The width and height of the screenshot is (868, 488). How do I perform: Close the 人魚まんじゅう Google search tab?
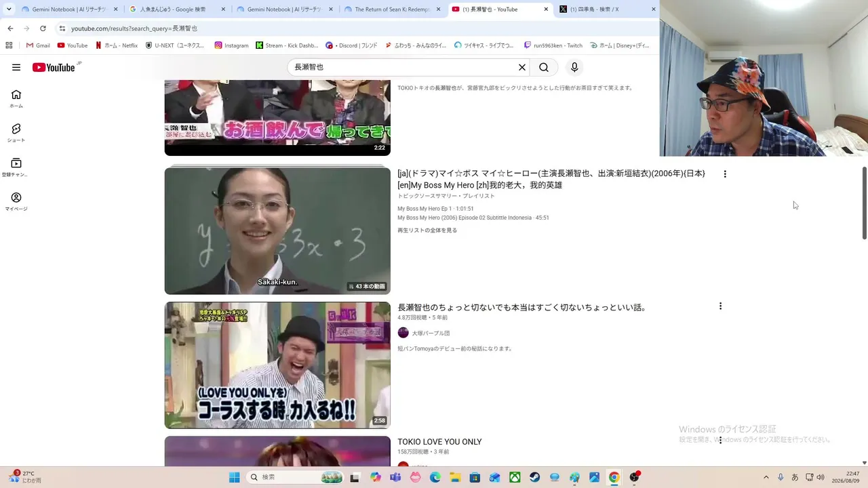223,9
